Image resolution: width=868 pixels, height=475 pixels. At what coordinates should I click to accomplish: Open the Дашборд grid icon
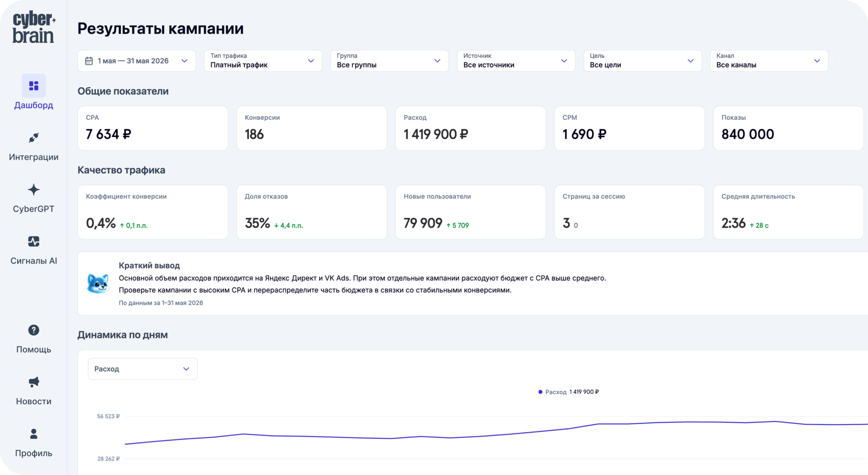pyautogui.click(x=34, y=85)
